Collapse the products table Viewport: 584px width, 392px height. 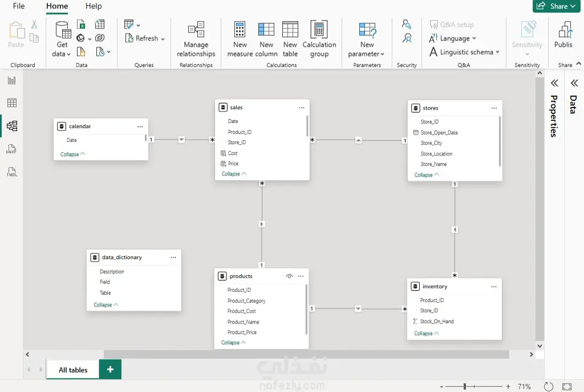click(x=233, y=342)
